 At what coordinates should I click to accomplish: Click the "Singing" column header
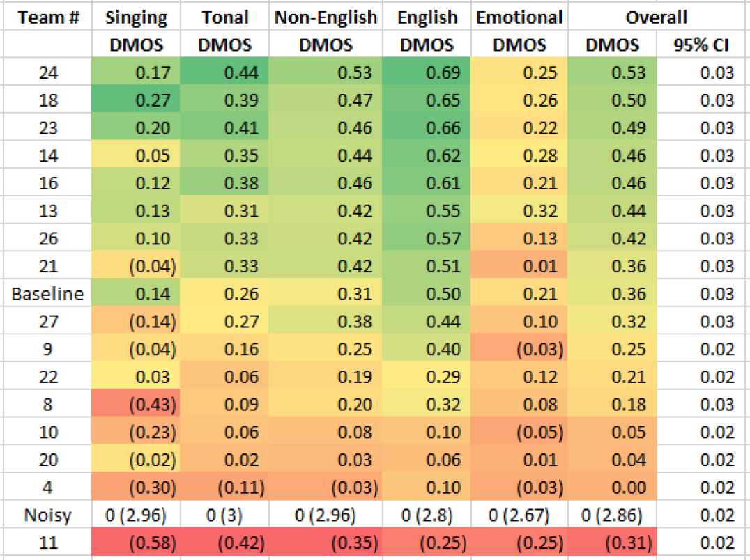point(136,17)
